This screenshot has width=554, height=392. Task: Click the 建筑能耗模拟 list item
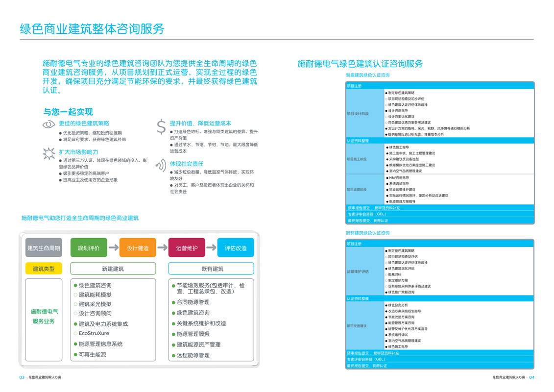click(93, 294)
